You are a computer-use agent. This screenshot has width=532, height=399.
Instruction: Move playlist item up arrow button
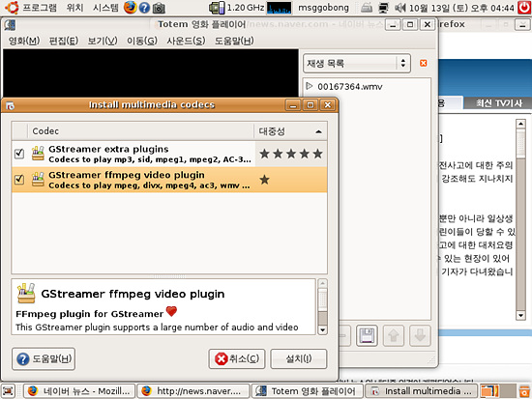(394, 335)
